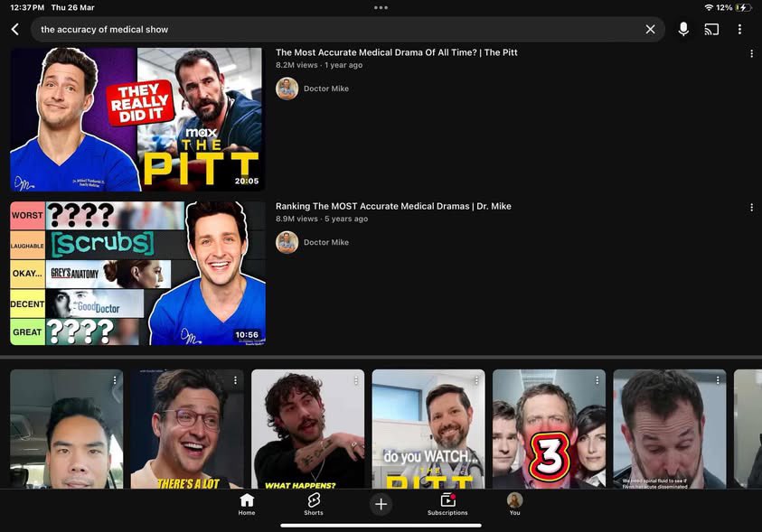
Task: Tap the '8.9M views · 5 years ago' text
Action: click(322, 219)
